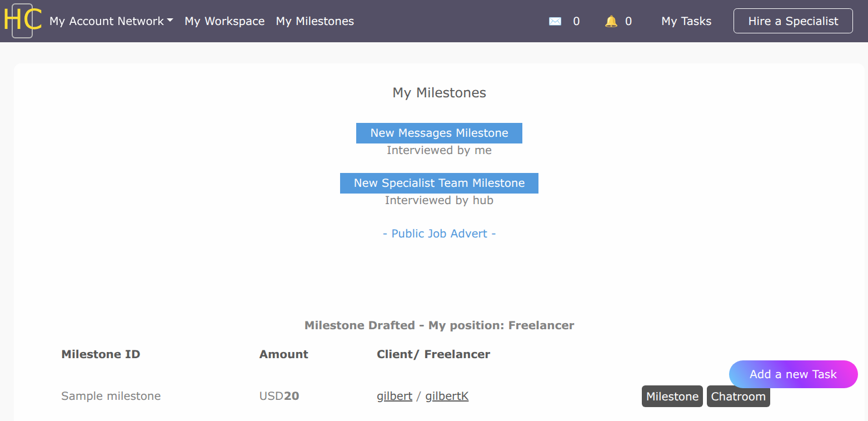Click the HC logo icon
The image size is (868, 421).
22,21
